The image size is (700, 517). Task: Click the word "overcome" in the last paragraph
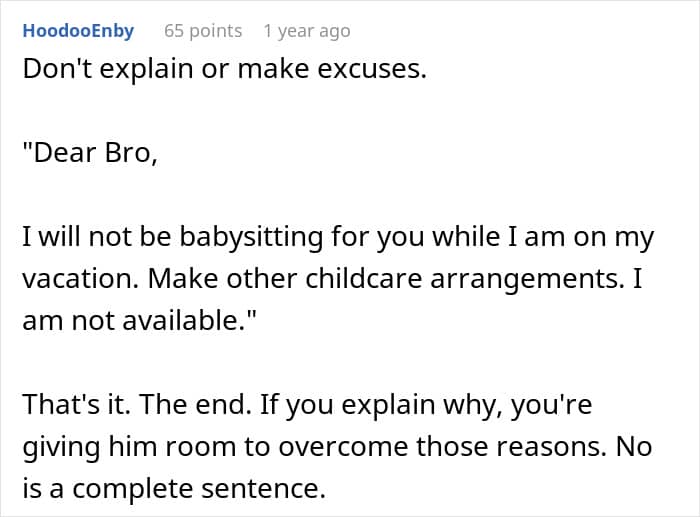[343, 446]
